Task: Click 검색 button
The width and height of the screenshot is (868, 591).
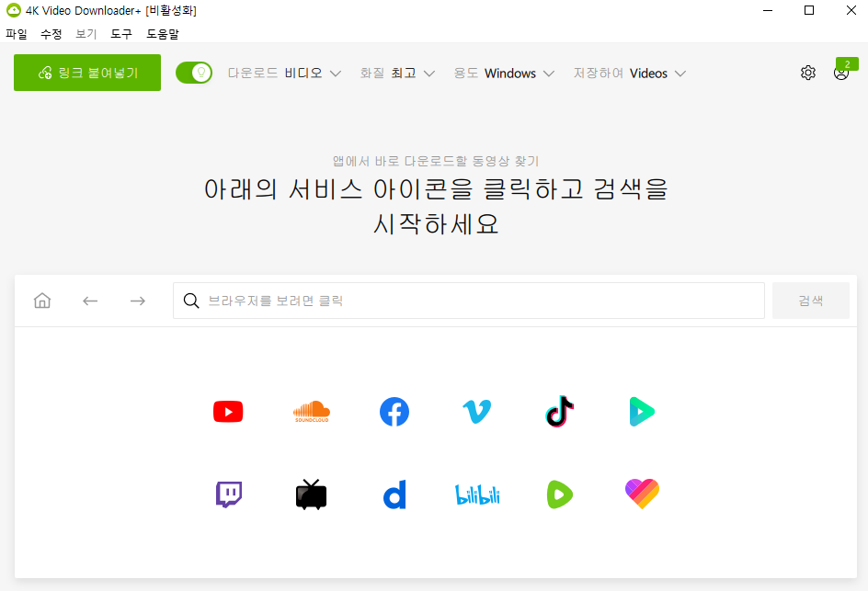Action: (x=811, y=301)
